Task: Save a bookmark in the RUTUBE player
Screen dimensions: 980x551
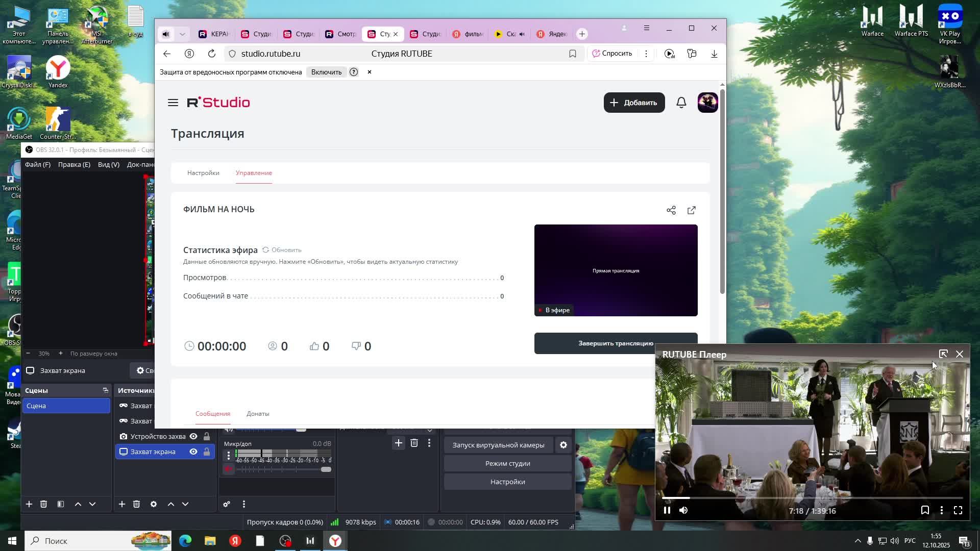Action: click(x=924, y=510)
